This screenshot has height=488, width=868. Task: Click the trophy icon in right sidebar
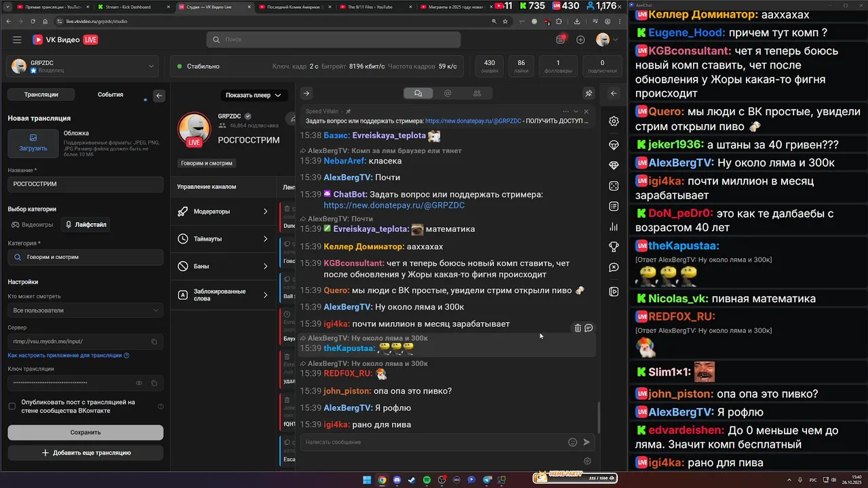[x=614, y=247]
